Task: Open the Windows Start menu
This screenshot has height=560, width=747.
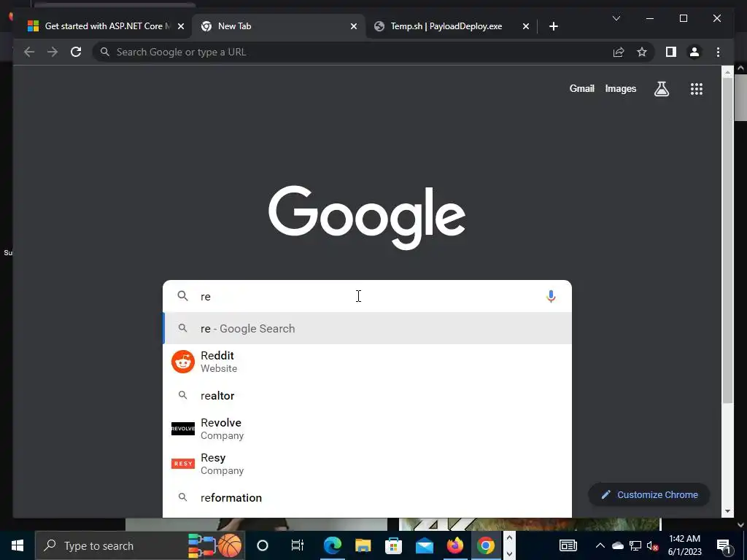Action: click(18, 545)
